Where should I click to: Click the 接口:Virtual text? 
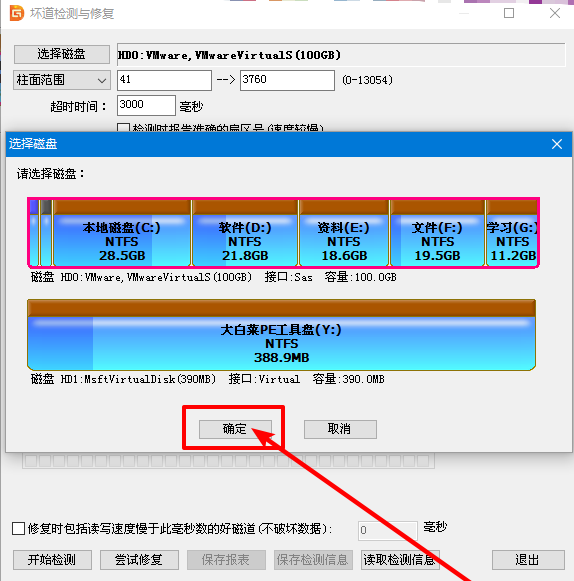264,379
